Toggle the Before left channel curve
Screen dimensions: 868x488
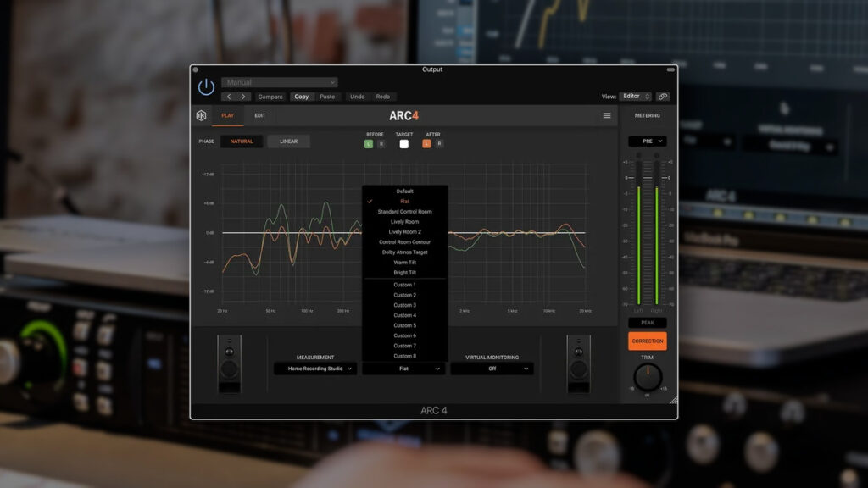(x=369, y=144)
